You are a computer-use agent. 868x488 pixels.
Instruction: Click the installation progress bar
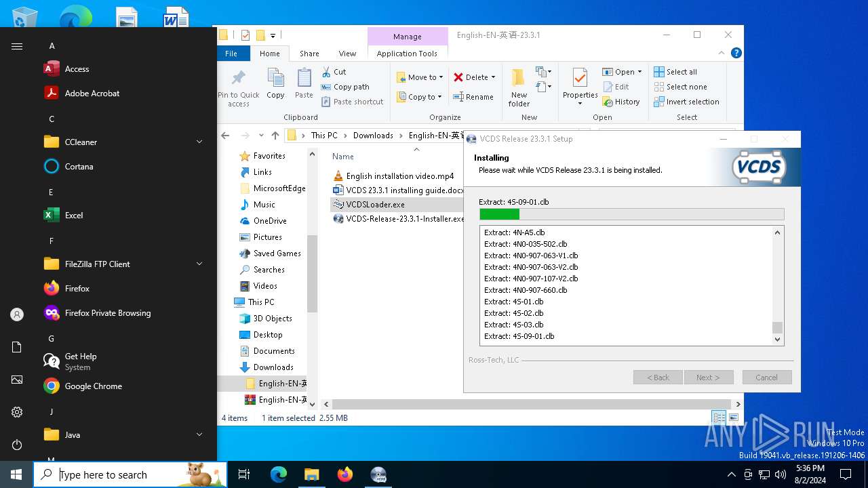[631, 214]
